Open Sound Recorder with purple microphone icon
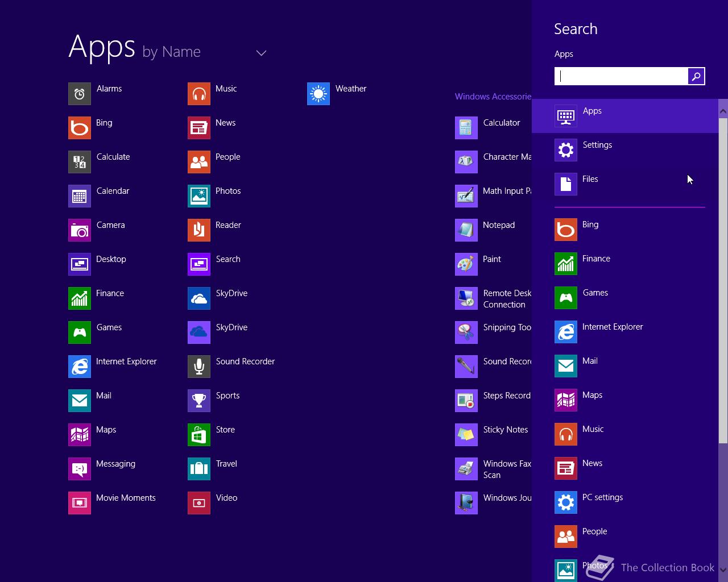Screen dimensions: 728x582 click(466, 367)
